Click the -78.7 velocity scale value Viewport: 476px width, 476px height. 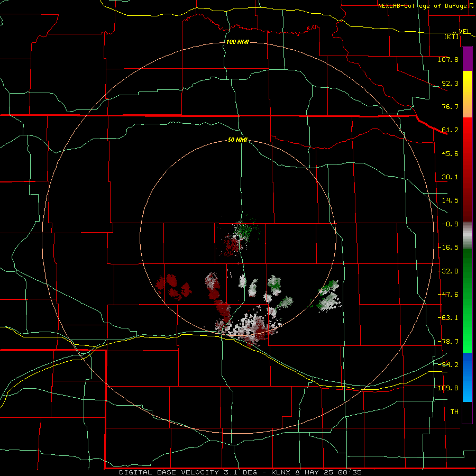(x=448, y=342)
